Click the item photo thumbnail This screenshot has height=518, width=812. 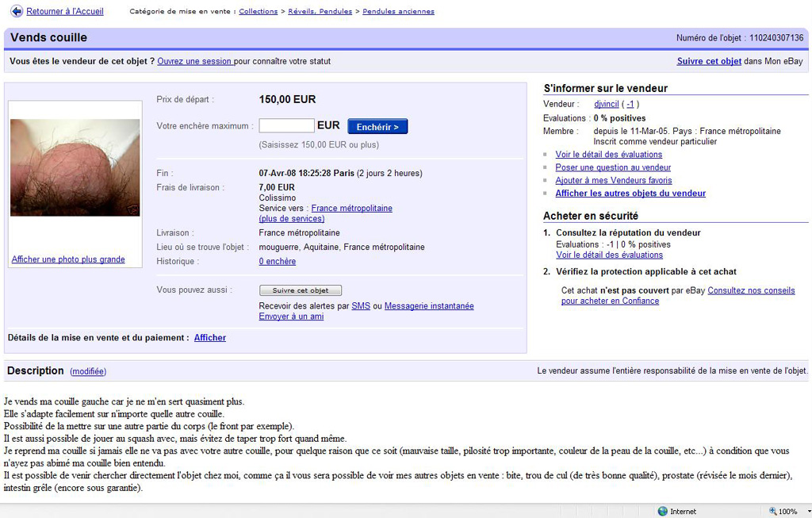(x=75, y=167)
